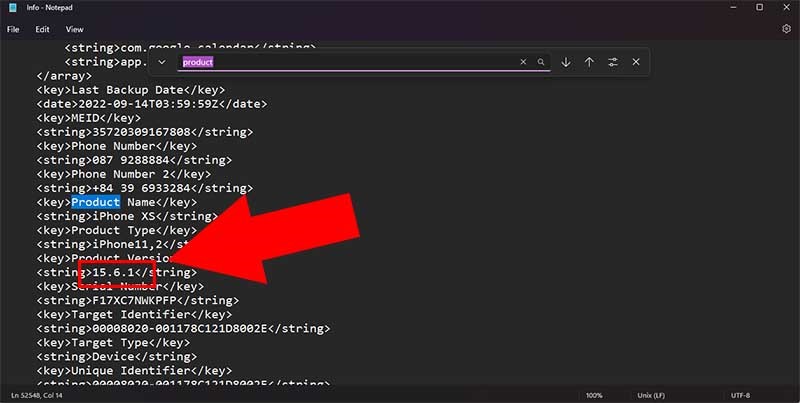800x403 pixels.
Task: Open the Edit menu
Action: 42,30
